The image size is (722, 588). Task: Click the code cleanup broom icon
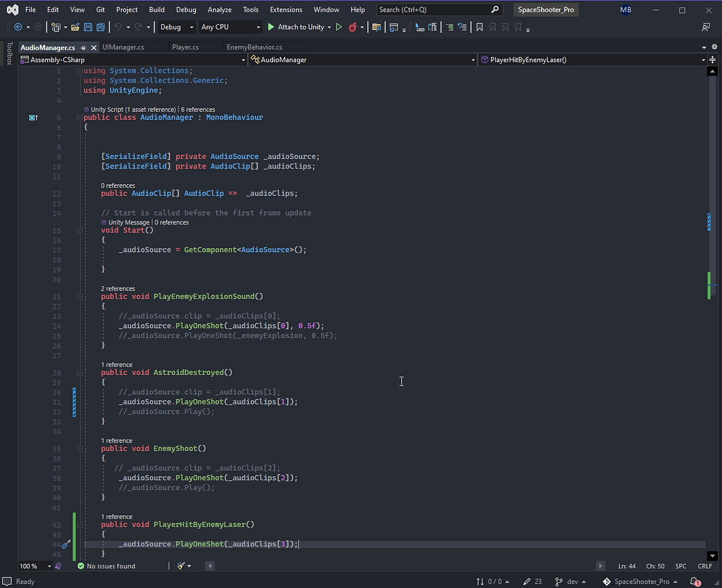click(x=180, y=566)
